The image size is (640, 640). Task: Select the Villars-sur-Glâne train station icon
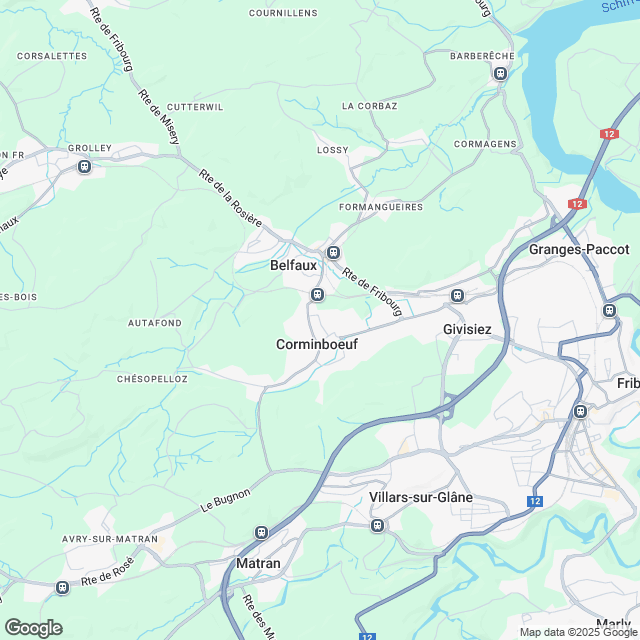(x=378, y=525)
